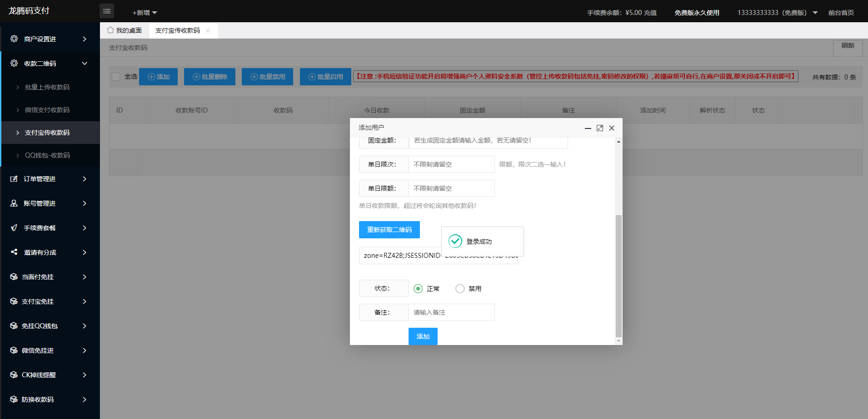Click the 批量删除 batch delete icon
The width and height of the screenshot is (868, 419).
pos(196,77)
